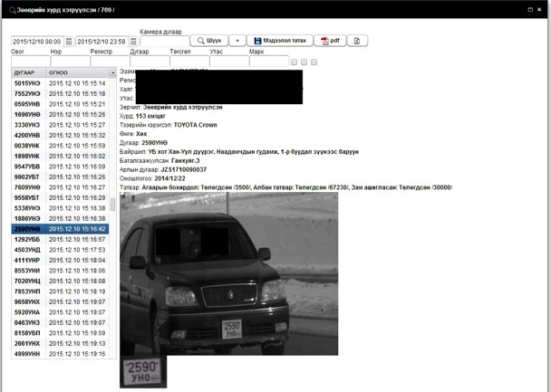This screenshot has width=551, height=392.
Task: Open calendar picker for start date
Action: coord(69,42)
